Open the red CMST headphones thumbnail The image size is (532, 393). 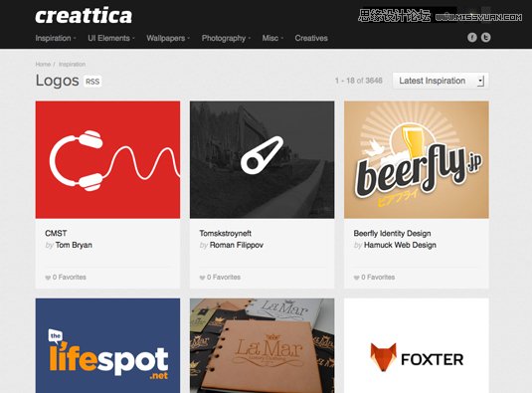[x=108, y=160]
